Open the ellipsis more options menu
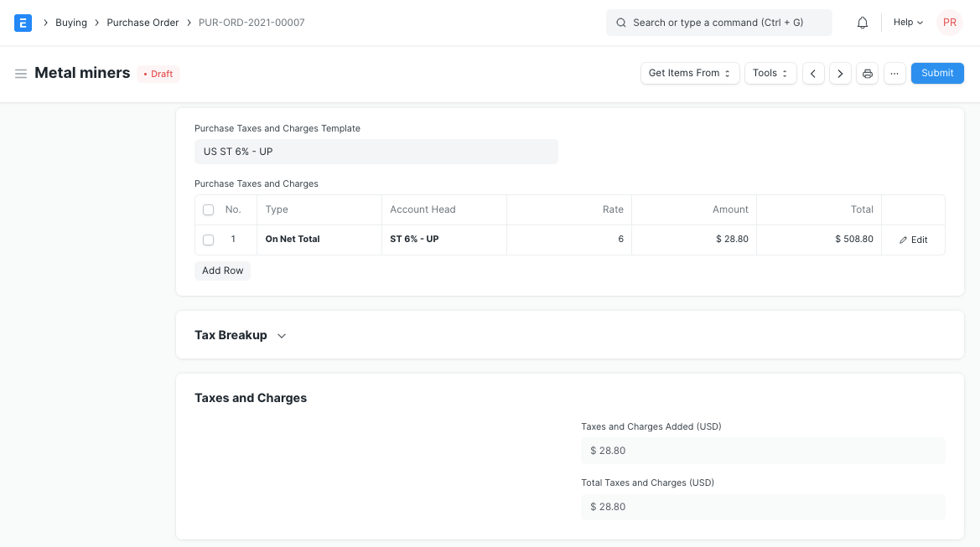980x547 pixels. [x=894, y=73]
